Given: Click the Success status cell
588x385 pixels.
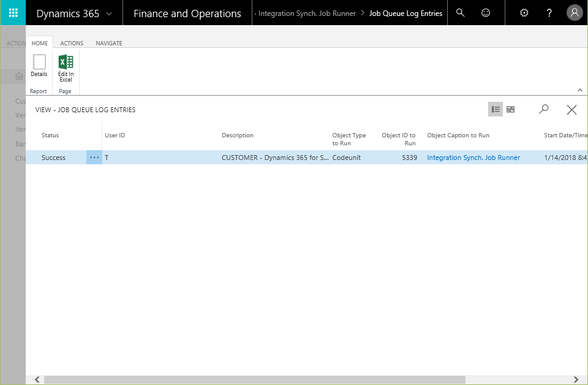Looking at the screenshot, I should click(54, 158).
